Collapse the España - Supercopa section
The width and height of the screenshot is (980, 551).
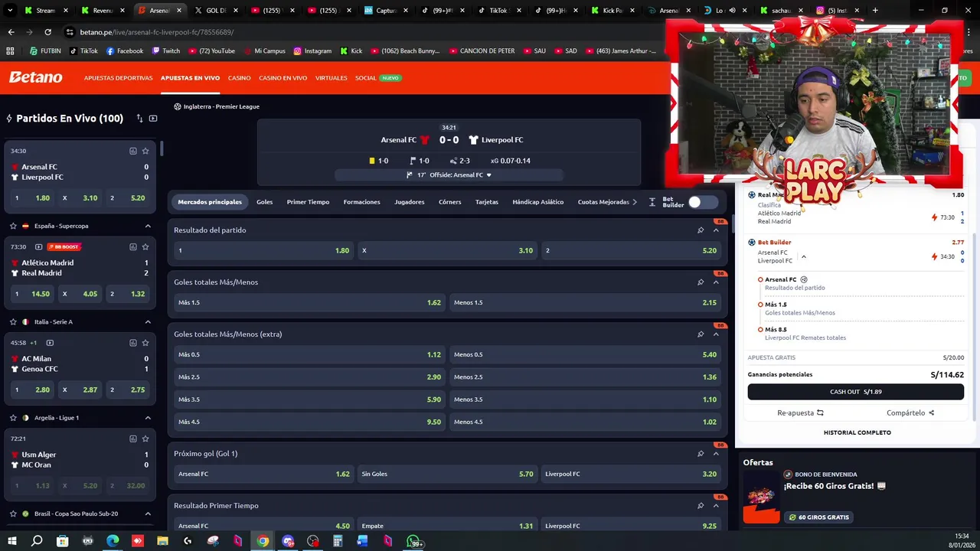pos(148,226)
